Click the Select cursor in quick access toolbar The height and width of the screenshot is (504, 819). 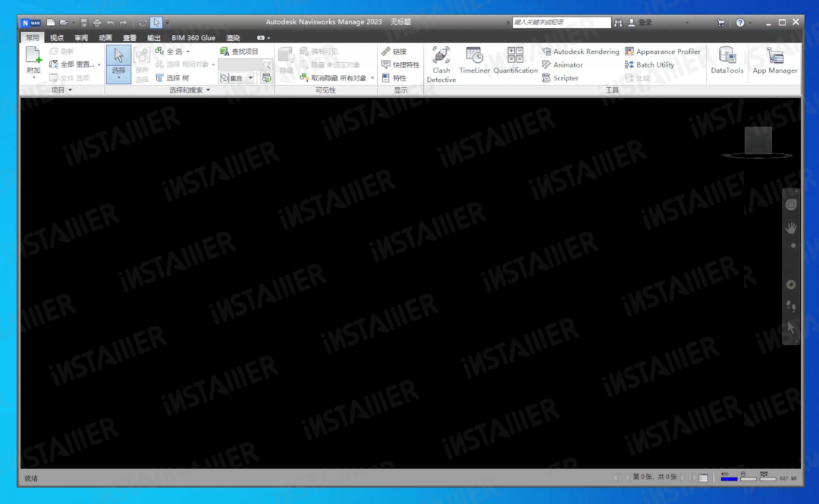point(156,23)
